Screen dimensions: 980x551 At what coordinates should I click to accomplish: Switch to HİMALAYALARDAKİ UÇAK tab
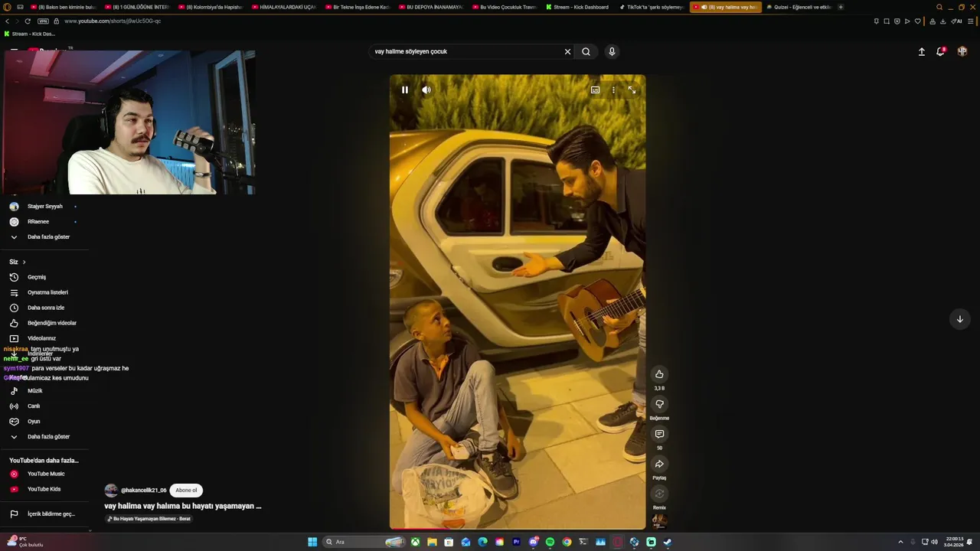pos(284,7)
